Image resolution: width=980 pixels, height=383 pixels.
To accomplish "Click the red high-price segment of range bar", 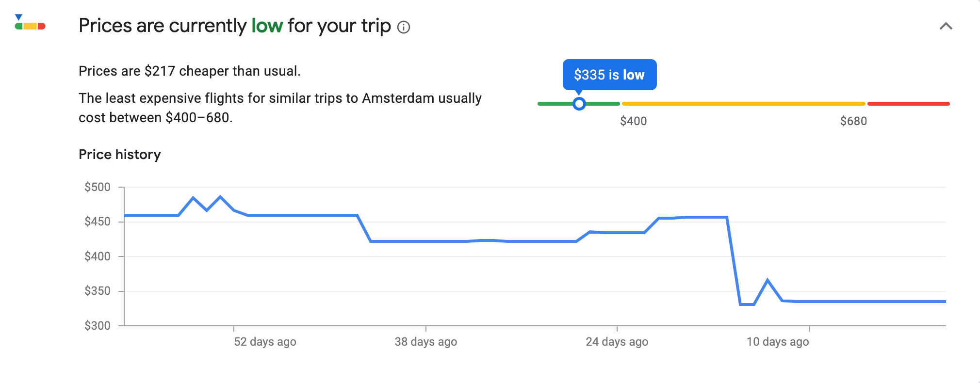I will pos(908,104).
